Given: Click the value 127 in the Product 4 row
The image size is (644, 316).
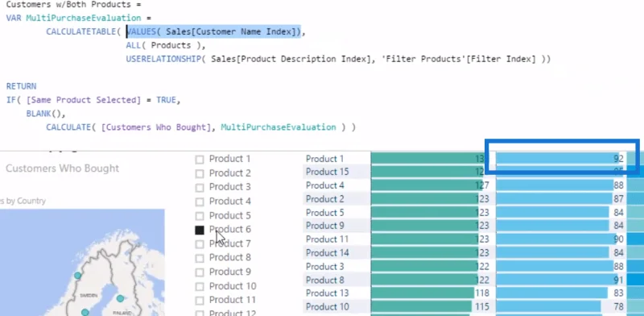Looking at the screenshot, I should (482, 185).
